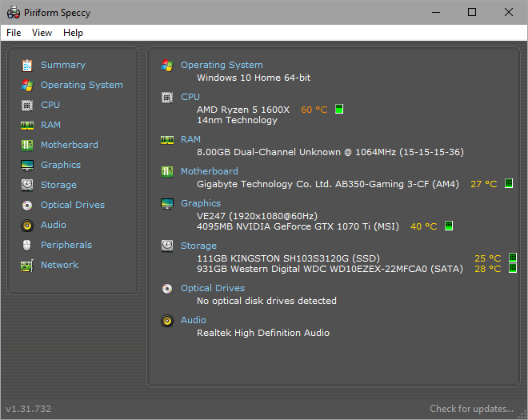The height and width of the screenshot is (420, 528).
Task: Click the Graphics monitor icon in summary panel
Action: coord(167,204)
